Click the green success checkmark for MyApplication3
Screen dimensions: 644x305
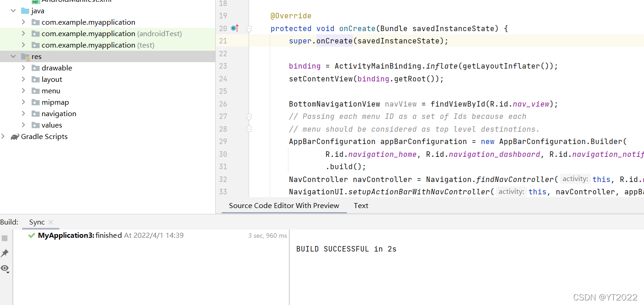pos(32,235)
